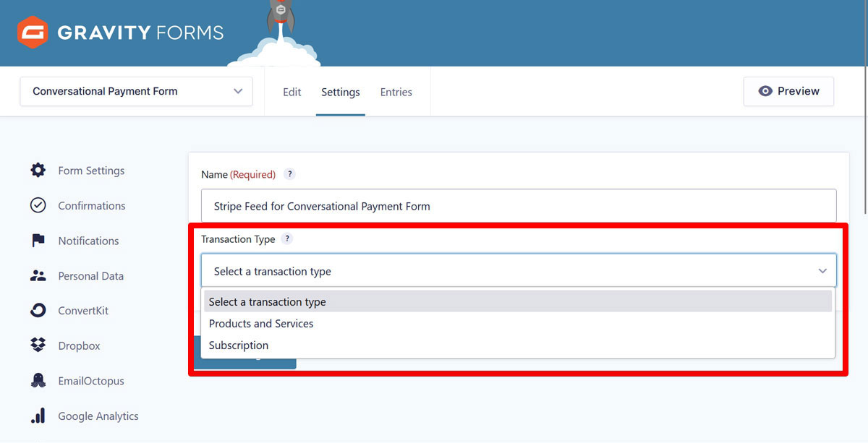This screenshot has height=443, width=868.
Task: Switch to the Settings tab
Action: pyautogui.click(x=341, y=92)
